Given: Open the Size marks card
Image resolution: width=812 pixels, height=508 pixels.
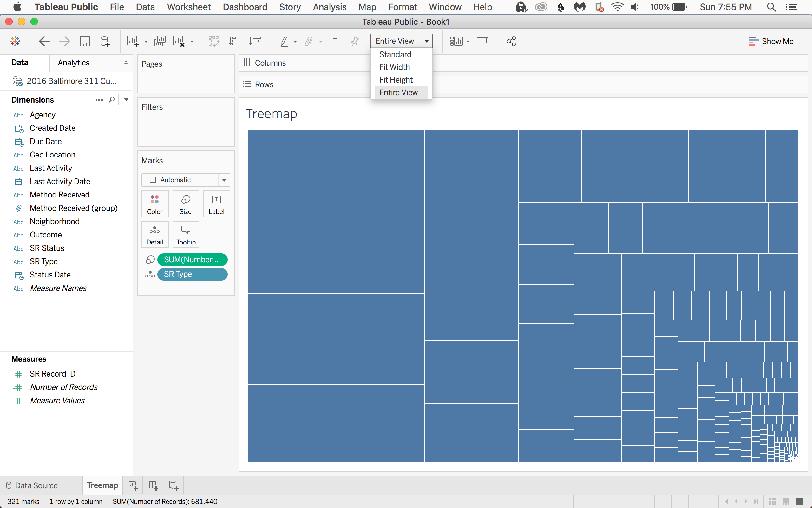Looking at the screenshot, I should tap(186, 204).
